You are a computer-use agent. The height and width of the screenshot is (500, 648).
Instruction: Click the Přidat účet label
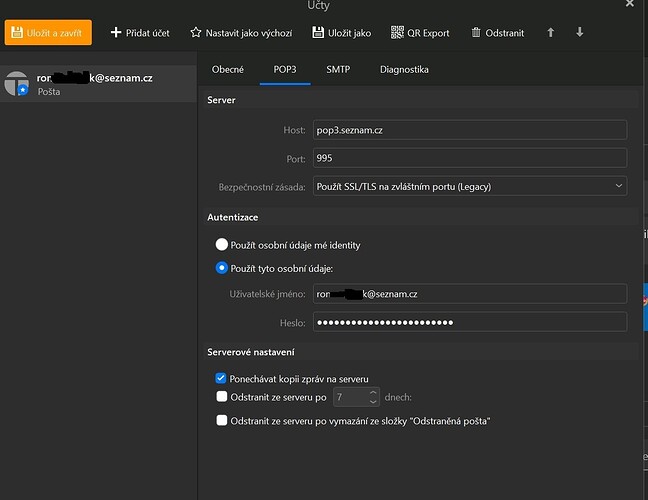coord(148,33)
